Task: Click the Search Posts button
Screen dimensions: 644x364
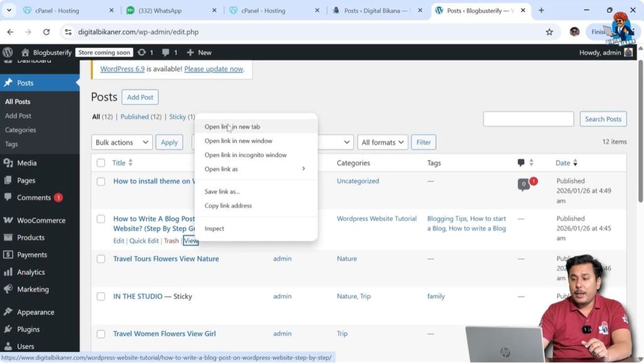Action: pyautogui.click(x=603, y=119)
